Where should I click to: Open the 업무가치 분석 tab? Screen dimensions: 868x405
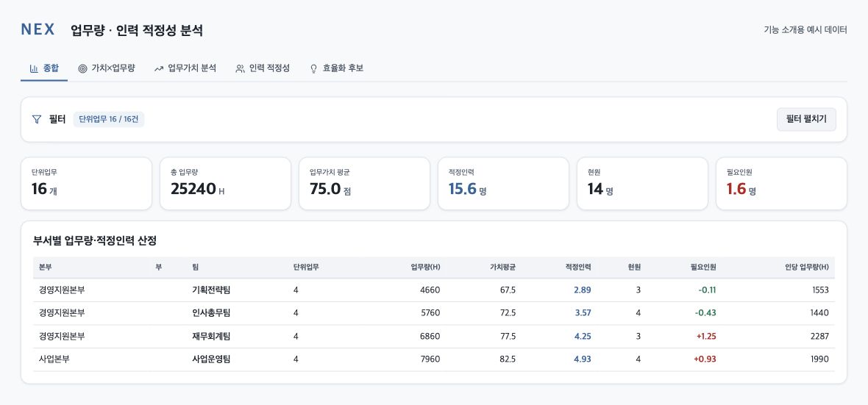185,68
